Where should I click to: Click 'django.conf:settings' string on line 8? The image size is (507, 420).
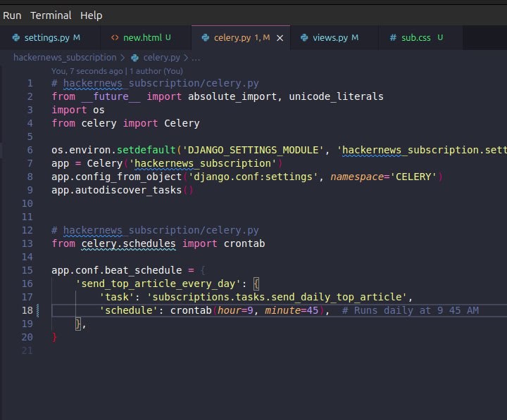click(x=254, y=177)
